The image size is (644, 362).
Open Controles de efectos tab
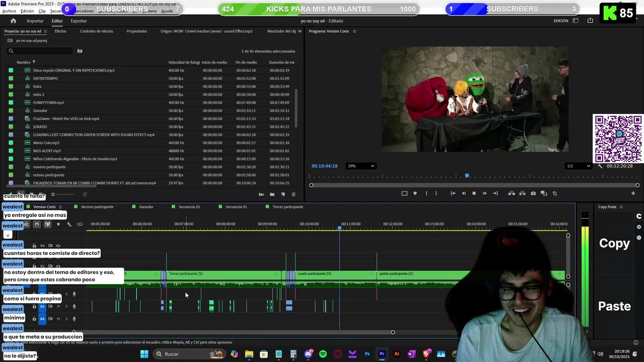[97, 31]
